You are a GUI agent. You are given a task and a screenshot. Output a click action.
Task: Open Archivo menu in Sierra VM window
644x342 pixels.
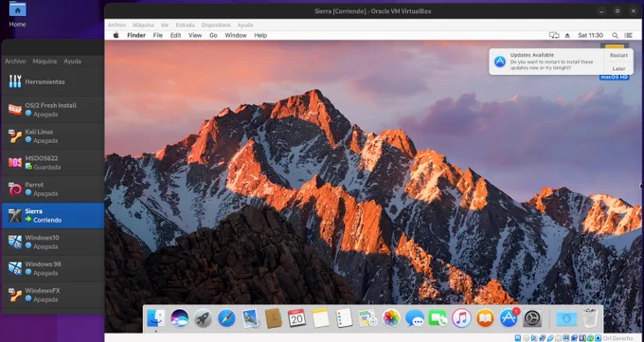click(x=116, y=25)
